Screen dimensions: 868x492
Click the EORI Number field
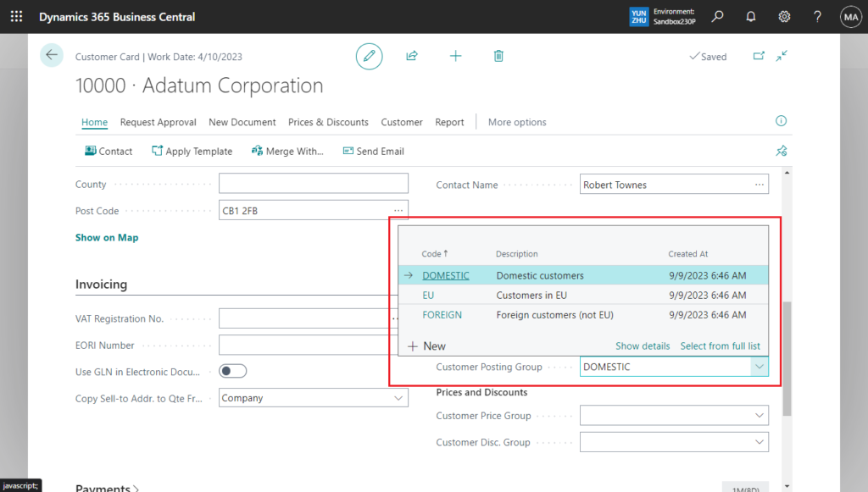308,345
